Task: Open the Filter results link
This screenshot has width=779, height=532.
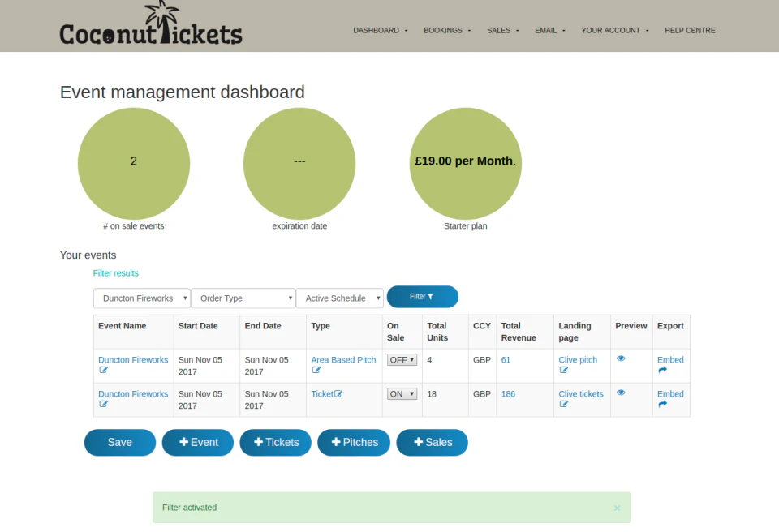Action: pos(115,273)
